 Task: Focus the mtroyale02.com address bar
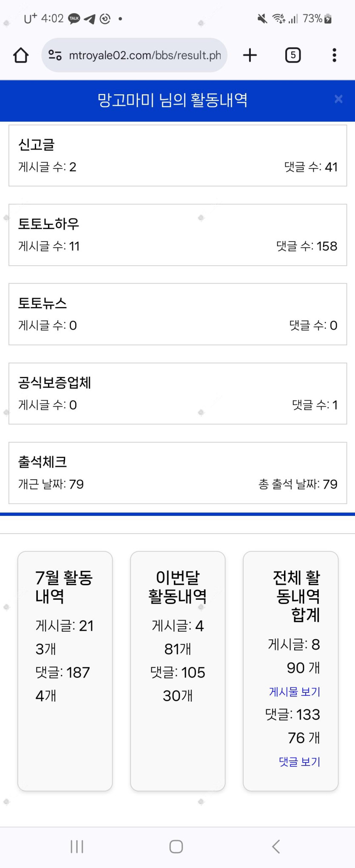coord(145,55)
